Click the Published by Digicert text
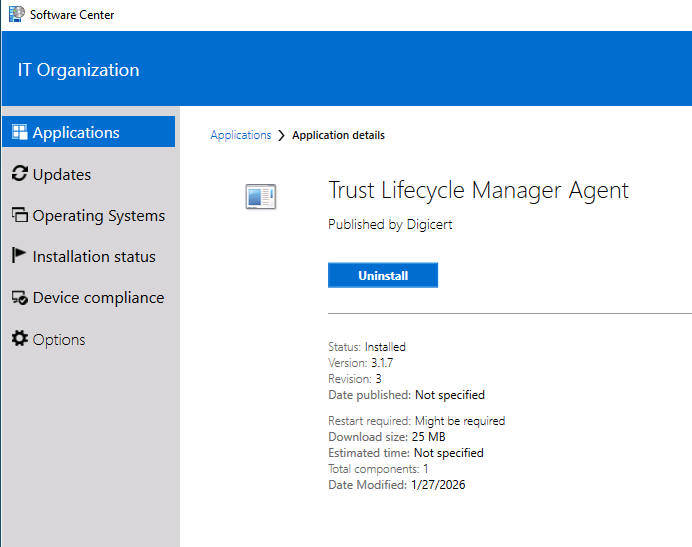The image size is (692, 547). coord(390,224)
